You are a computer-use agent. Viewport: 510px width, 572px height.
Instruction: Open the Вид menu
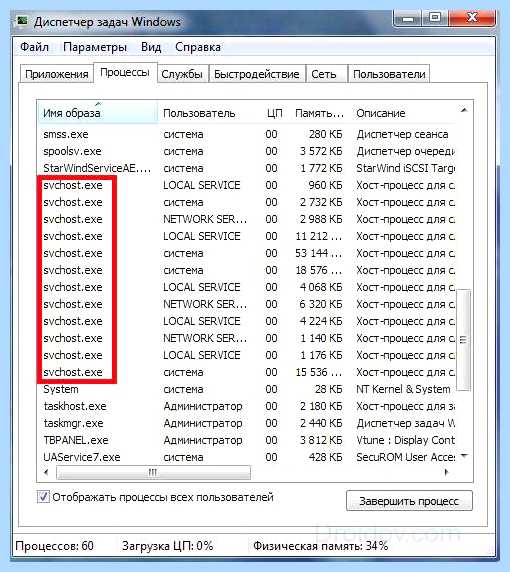pyautogui.click(x=151, y=47)
